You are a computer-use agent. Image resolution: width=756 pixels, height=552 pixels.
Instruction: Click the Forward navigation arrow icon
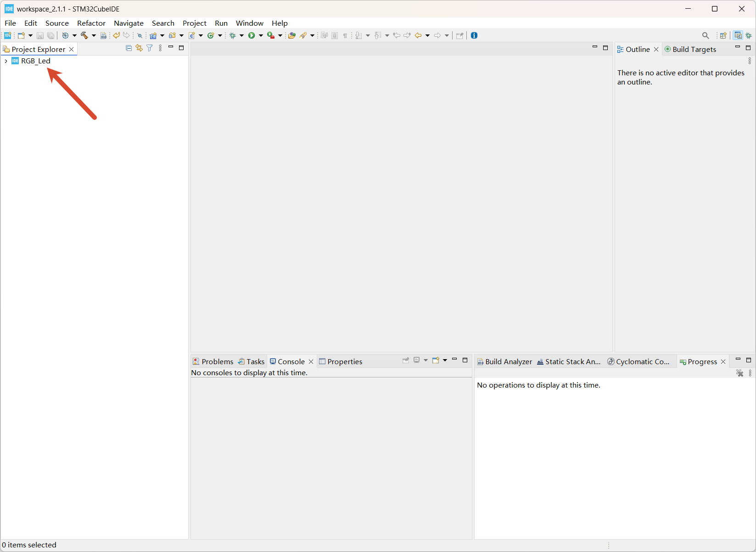(437, 35)
